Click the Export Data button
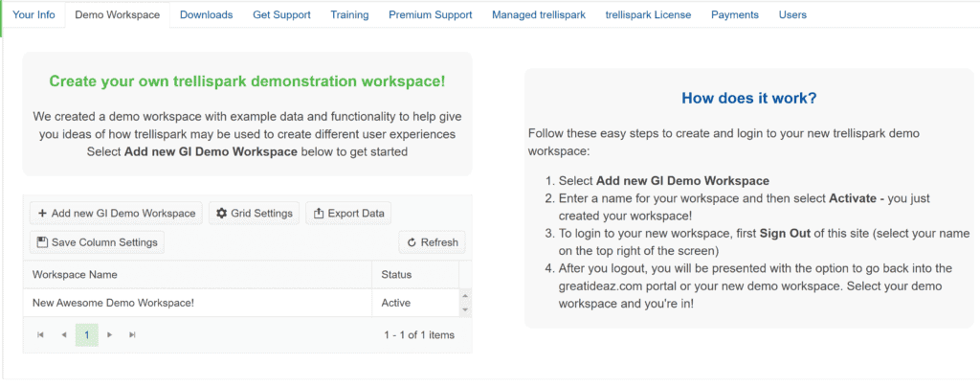This screenshot has width=980, height=388. tap(348, 214)
